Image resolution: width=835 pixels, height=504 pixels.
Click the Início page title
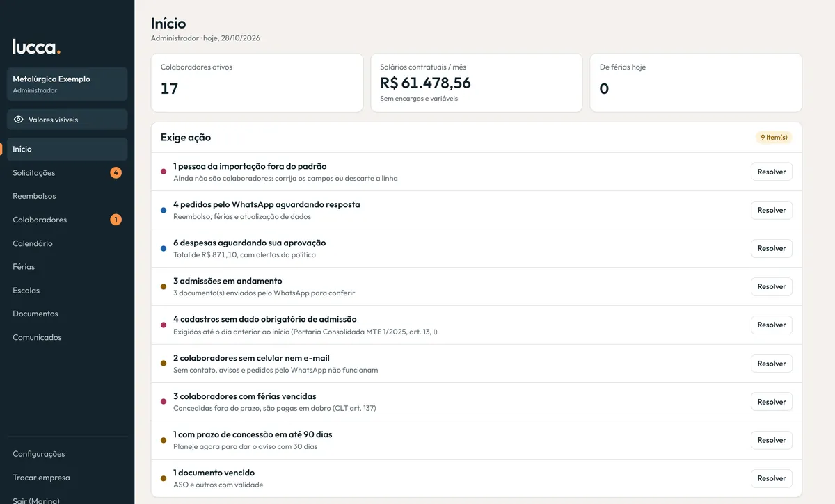168,24
